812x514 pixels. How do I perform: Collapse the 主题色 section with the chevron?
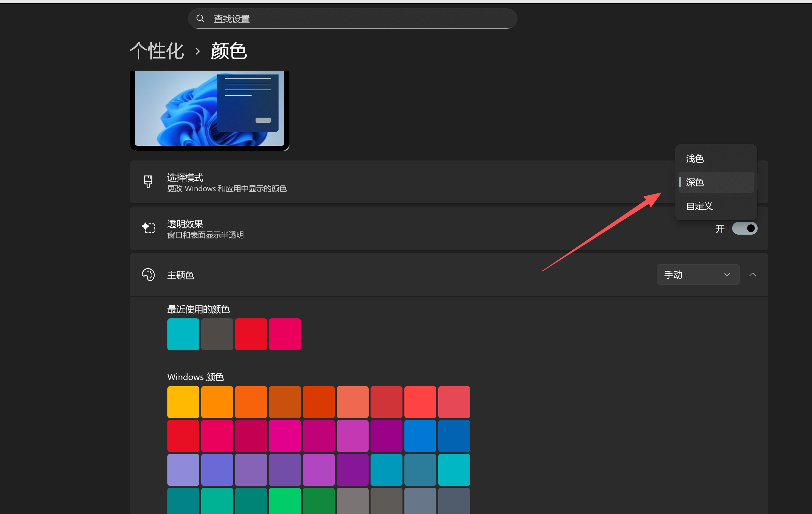click(752, 274)
